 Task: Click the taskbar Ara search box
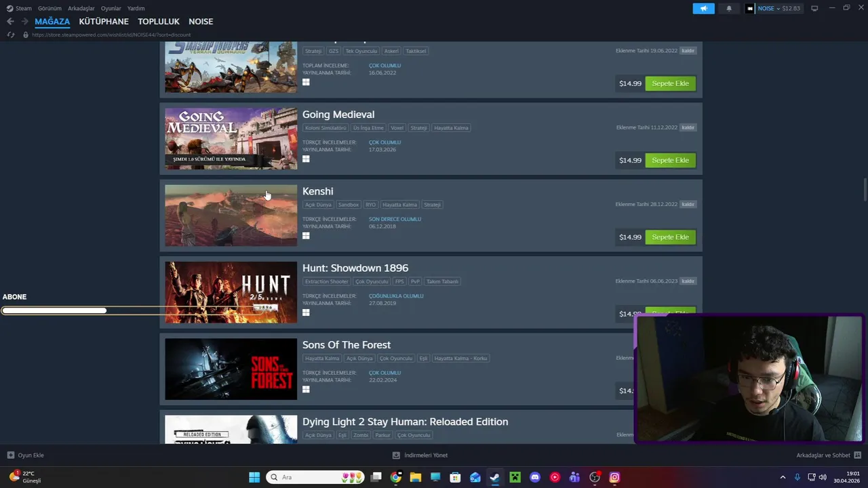(315, 477)
